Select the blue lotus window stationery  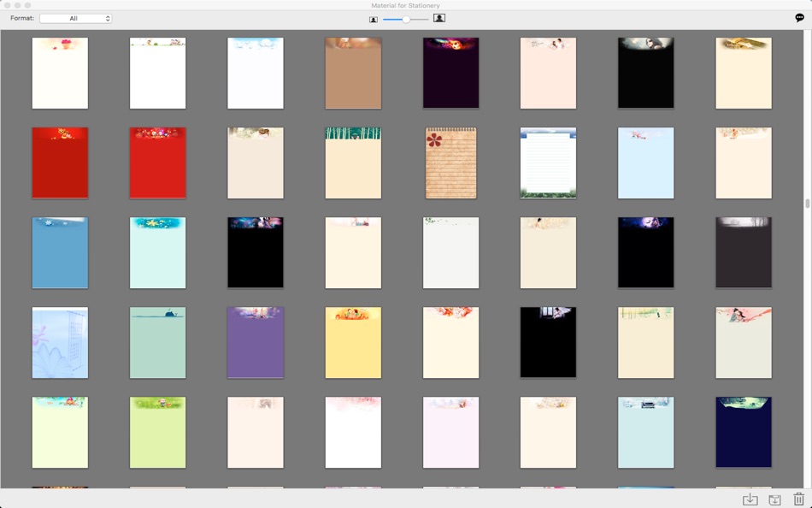tap(60, 342)
